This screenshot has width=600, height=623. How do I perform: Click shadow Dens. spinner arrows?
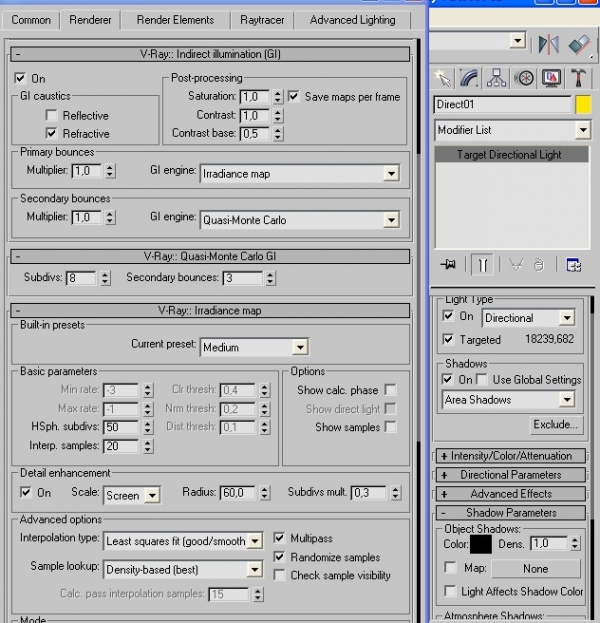(575, 543)
